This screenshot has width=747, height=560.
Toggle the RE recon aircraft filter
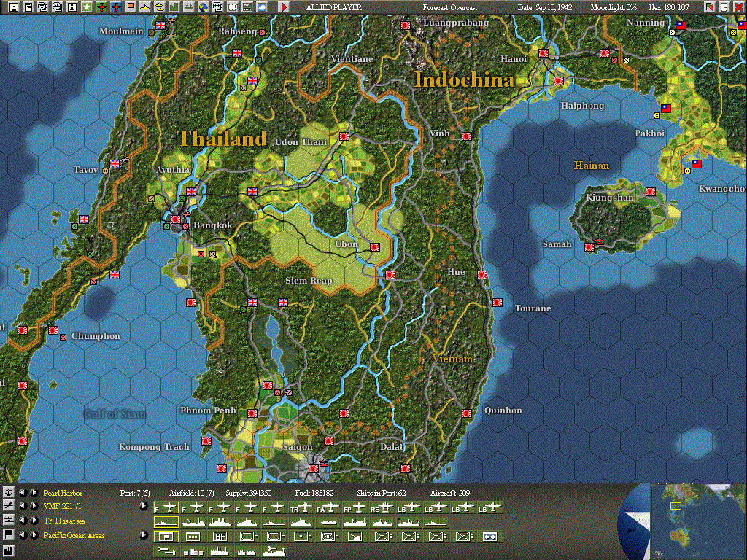pos(382,508)
